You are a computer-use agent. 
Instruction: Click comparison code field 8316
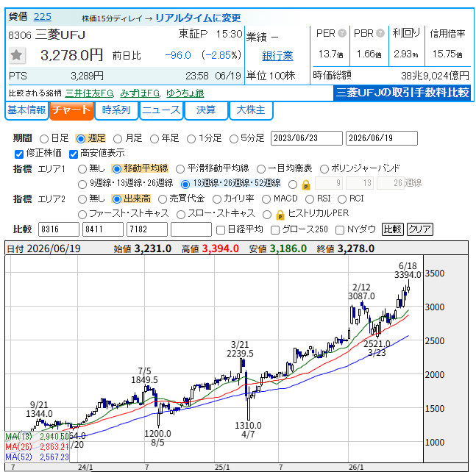[x=59, y=229]
